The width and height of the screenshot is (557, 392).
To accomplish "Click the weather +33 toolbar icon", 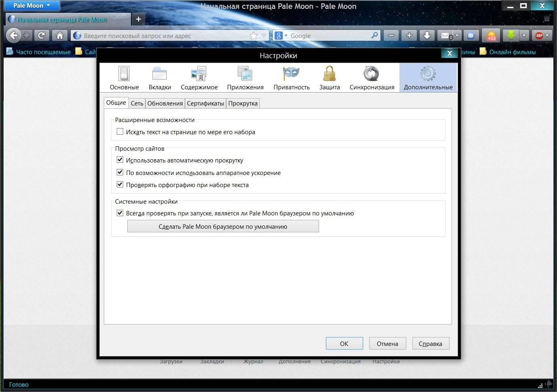I will [x=492, y=36].
